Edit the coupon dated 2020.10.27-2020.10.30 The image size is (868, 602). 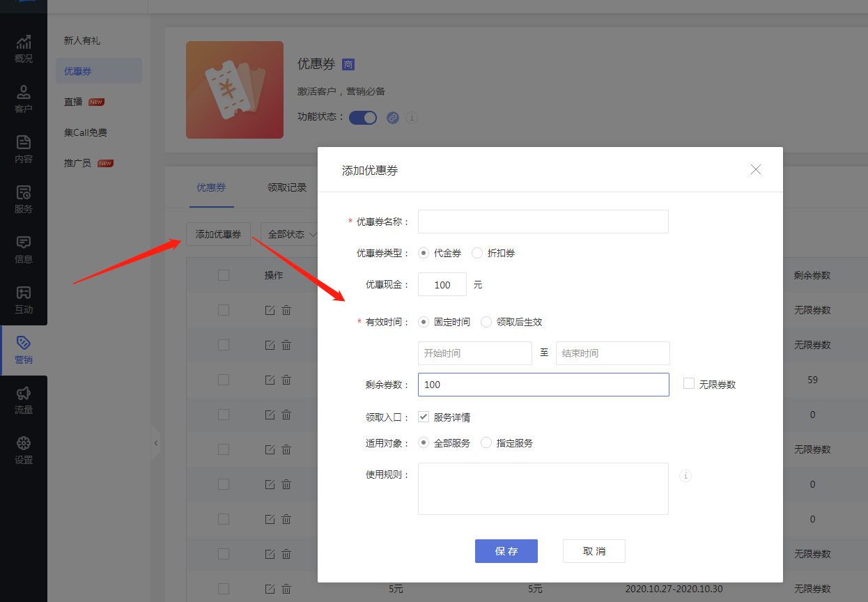(270, 589)
